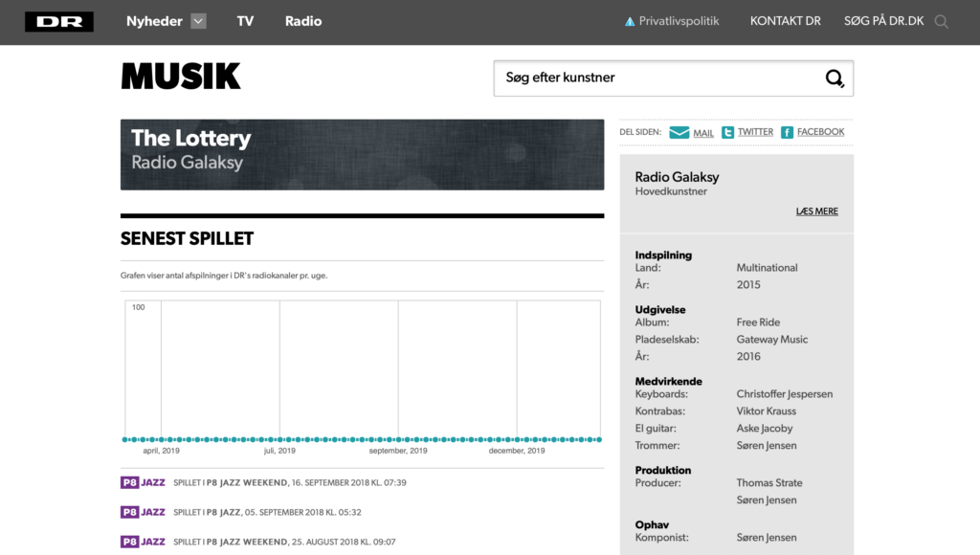
Task: Click the Produktion section heading
Action: tap(662, 470)
